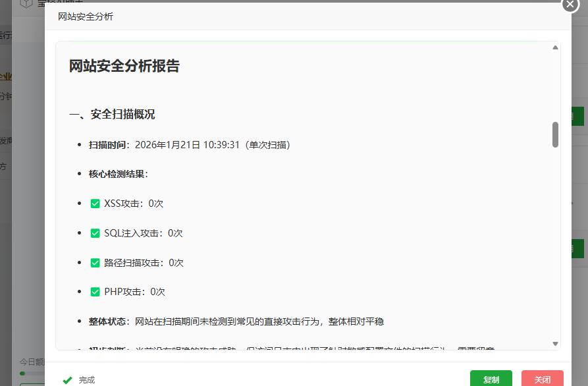The image size is (588, 386).
Task: Click the check icon beside PHP攻击
Action: tap(94, 291)
